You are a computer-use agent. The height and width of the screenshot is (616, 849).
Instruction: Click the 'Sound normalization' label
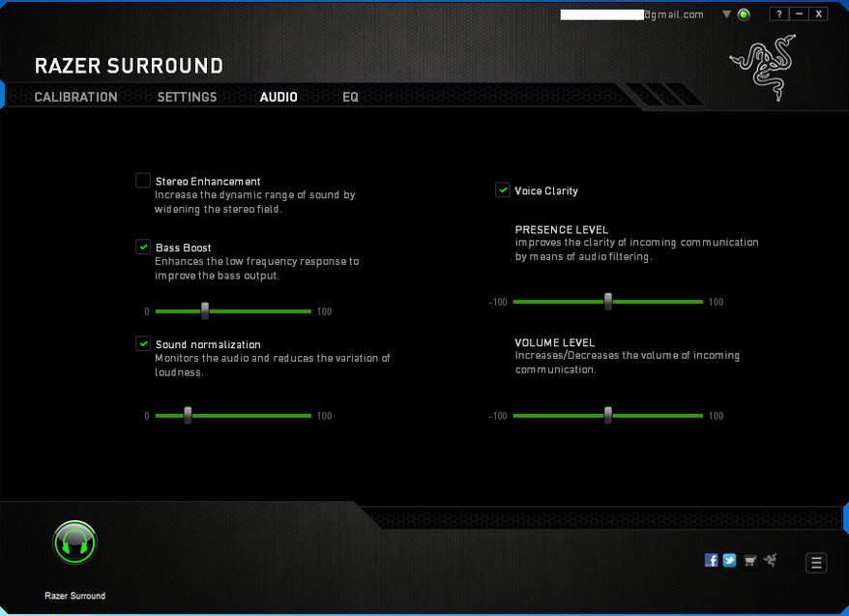tap(208, 344)
